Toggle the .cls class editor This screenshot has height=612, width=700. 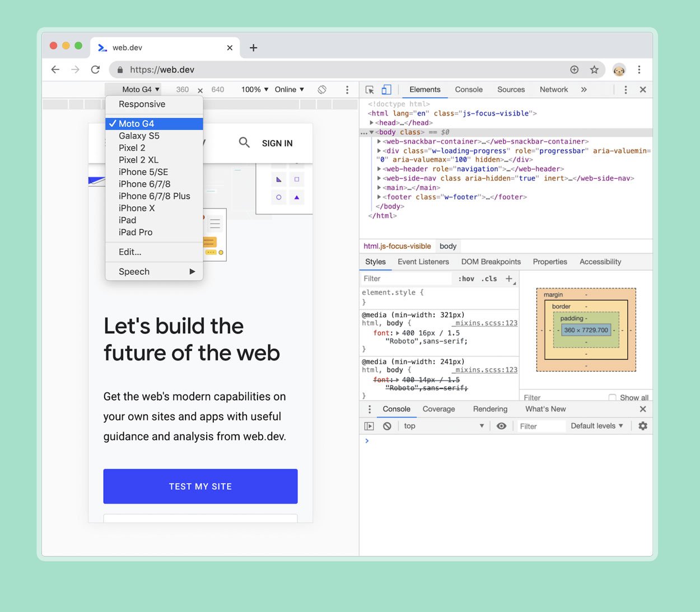click(x=489, y=279)
